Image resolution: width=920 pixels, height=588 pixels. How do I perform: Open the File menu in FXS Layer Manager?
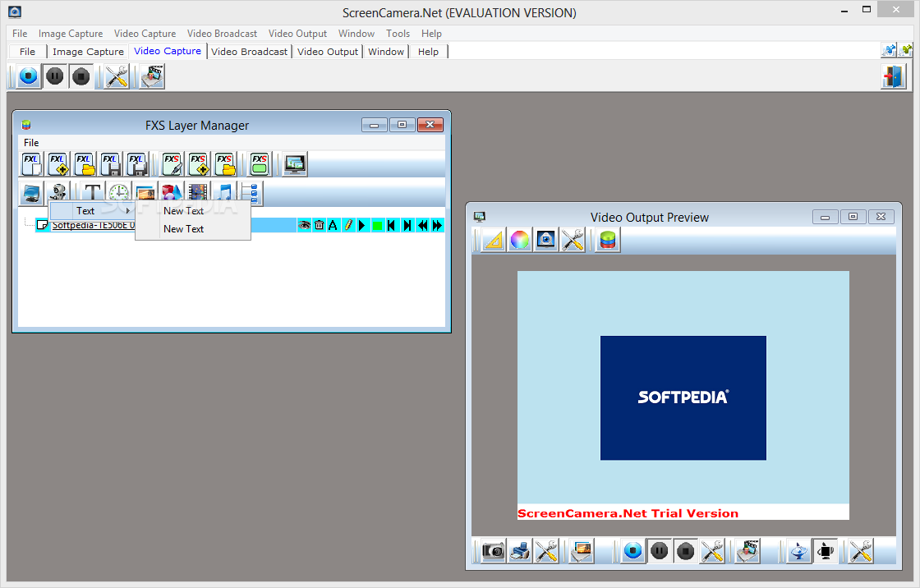coord(31,143)
